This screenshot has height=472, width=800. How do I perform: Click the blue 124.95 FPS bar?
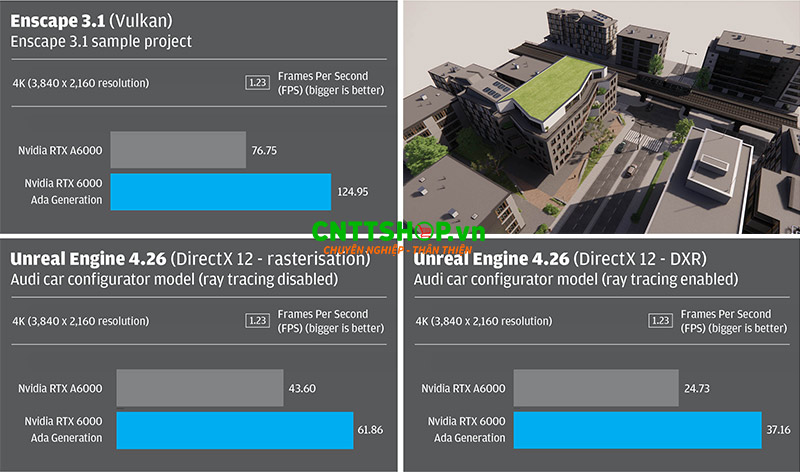point(221,192)
